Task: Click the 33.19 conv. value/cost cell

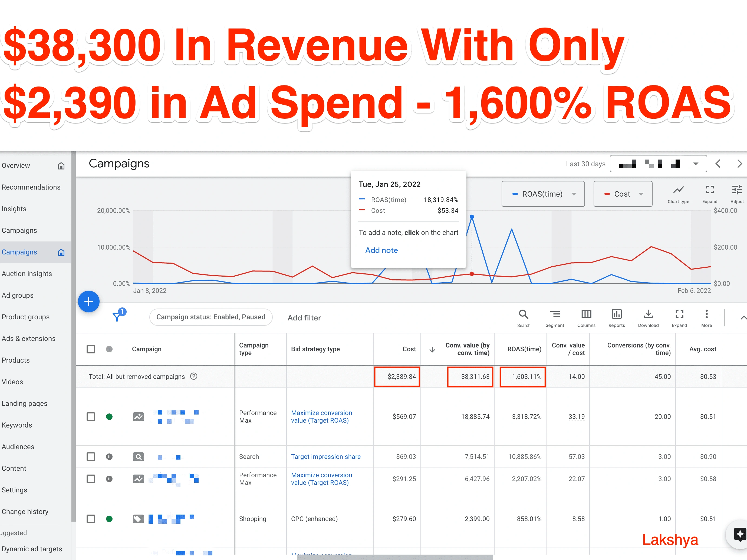Action: 577,416
